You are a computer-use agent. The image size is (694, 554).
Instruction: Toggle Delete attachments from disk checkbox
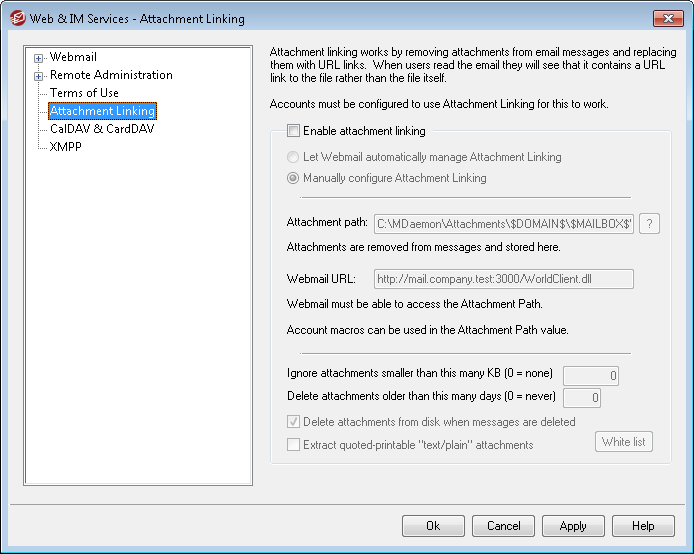click(x=293, y=422)
